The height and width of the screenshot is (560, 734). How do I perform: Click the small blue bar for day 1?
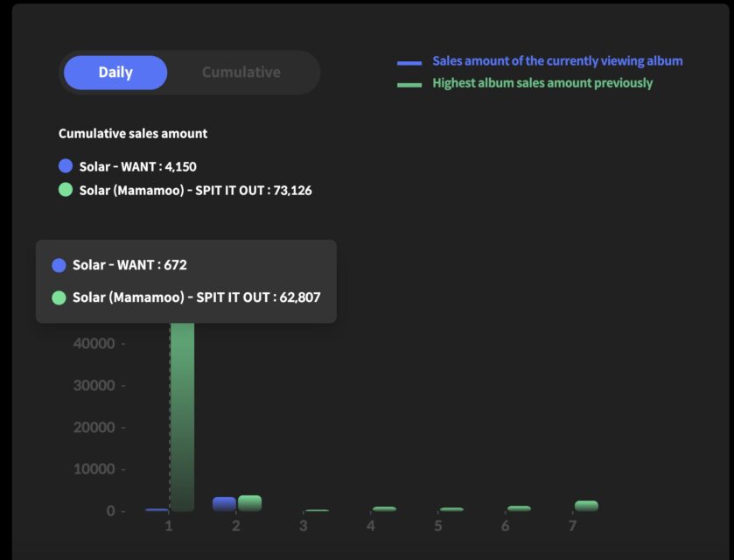pyautogui.click(x=157, y=510)
